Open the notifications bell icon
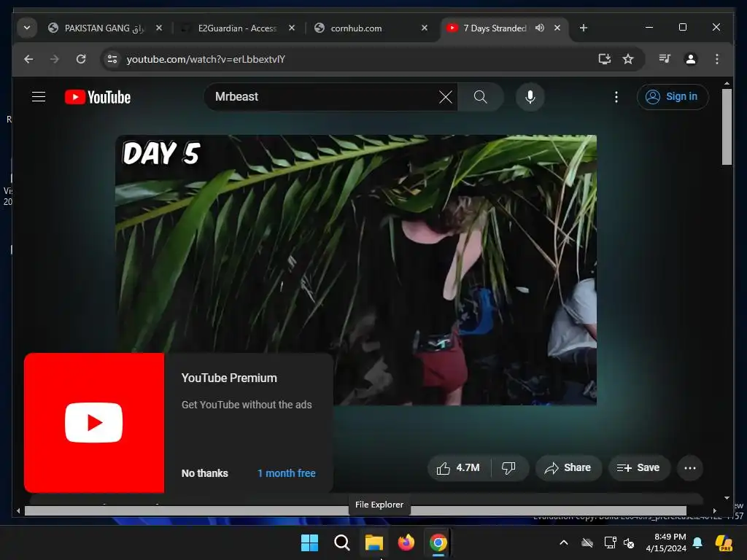 pyautogui.click(x=698, y=542)
